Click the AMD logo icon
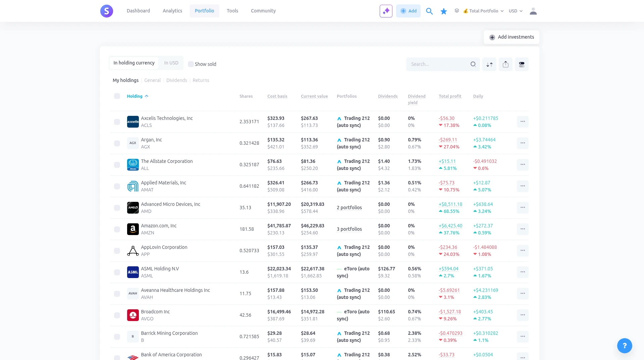This screenshot has height=360, width=644. (x=133, y=208)
